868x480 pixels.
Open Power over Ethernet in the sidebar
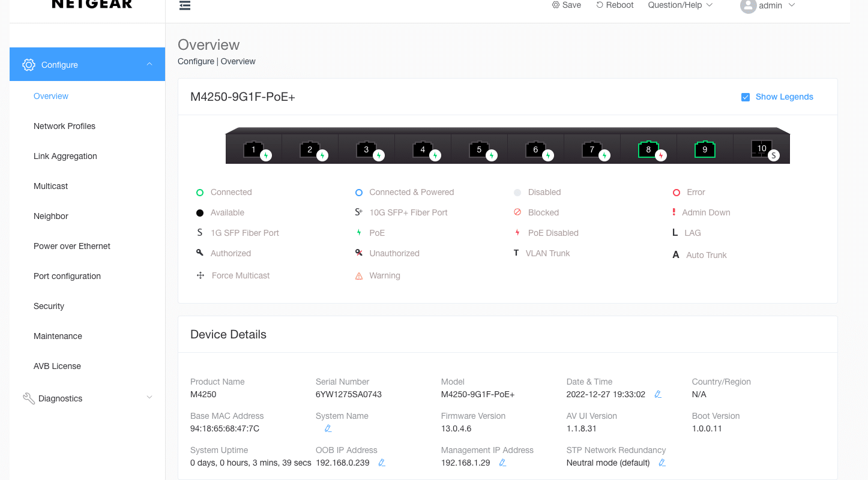pyautogui.click(x=72, y=246)
